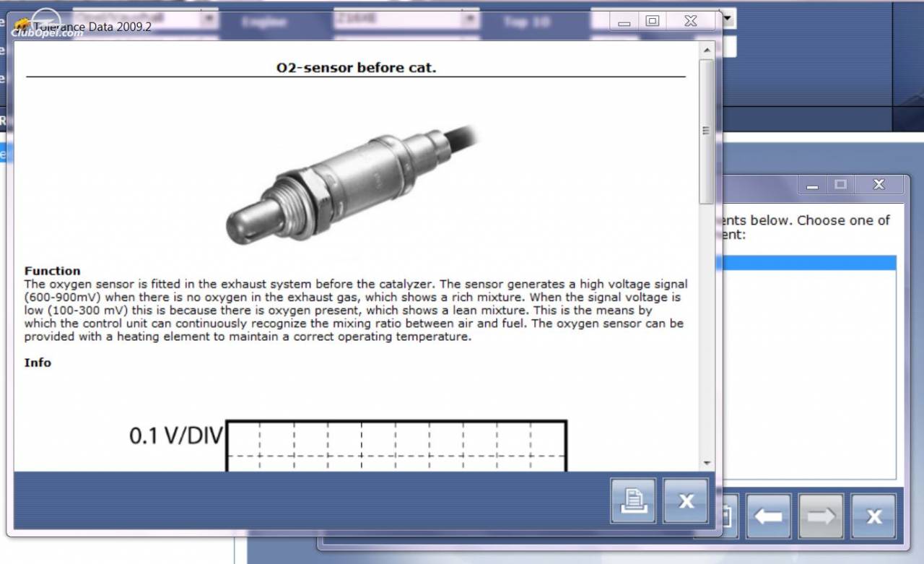Print the O2-sensor info page
The width and height of the screenshot is (924, 564).
tap(633, 500)
